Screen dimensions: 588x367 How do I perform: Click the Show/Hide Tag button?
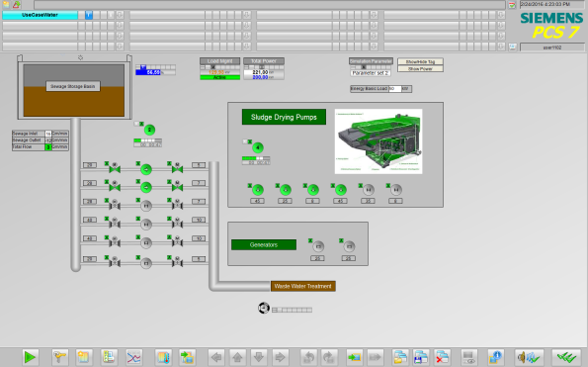pyautogui.click(x=420, y=62)
